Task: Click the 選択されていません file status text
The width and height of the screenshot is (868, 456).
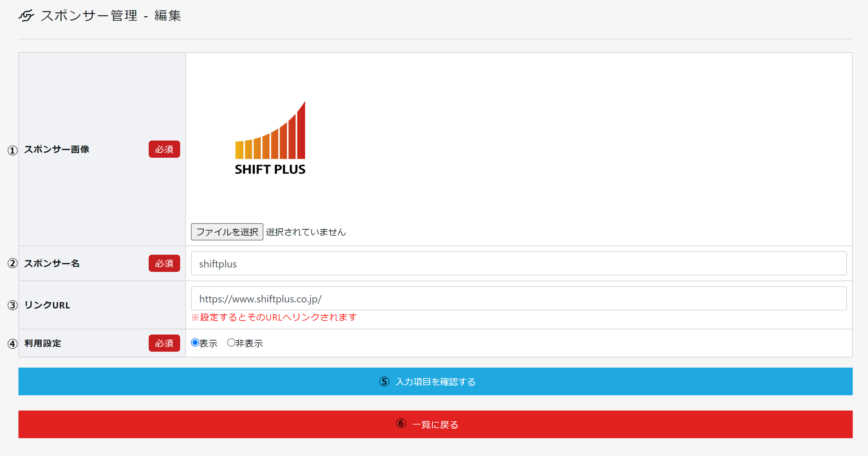Action: [x=306, y=232]
